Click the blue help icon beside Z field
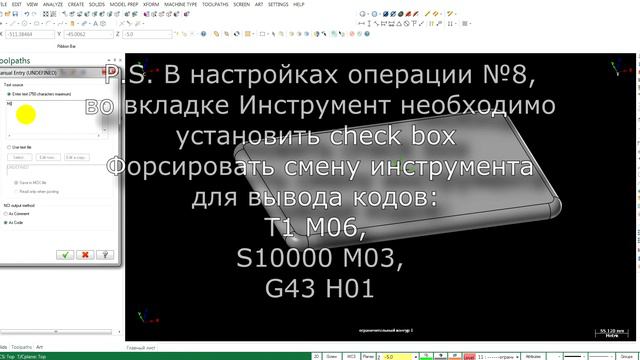 (x=203, y=34)
